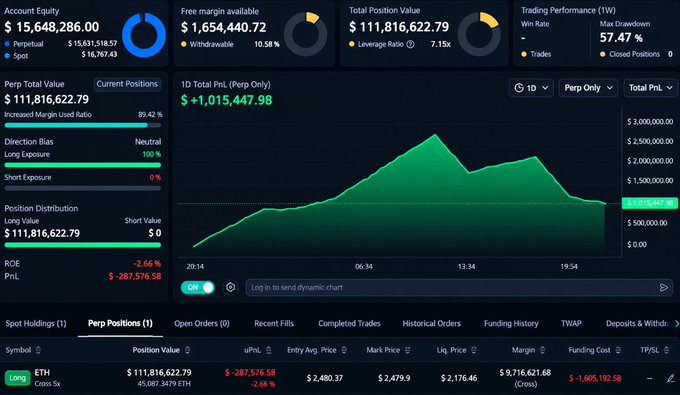Select the TWAP tab
The height and width of the screenshot is (395, 680).
pos(571,323)
